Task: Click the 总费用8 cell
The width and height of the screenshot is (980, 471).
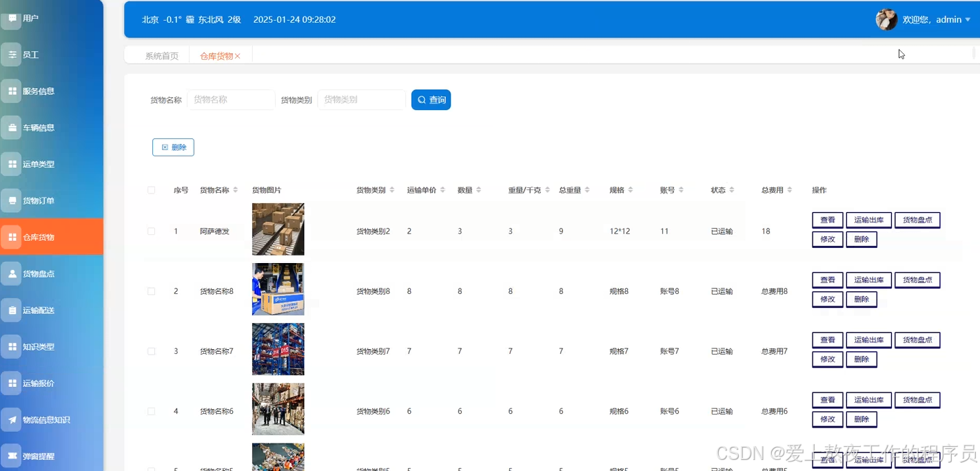Action: (x=775, y=291)
